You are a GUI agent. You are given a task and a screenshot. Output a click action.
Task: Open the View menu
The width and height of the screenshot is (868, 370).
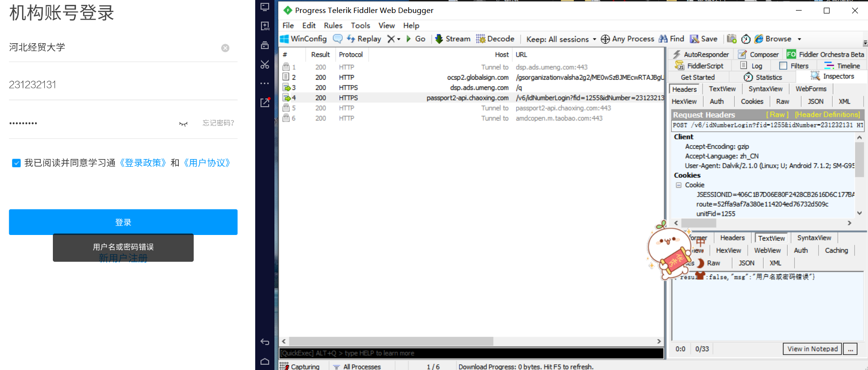coord(386,25)
